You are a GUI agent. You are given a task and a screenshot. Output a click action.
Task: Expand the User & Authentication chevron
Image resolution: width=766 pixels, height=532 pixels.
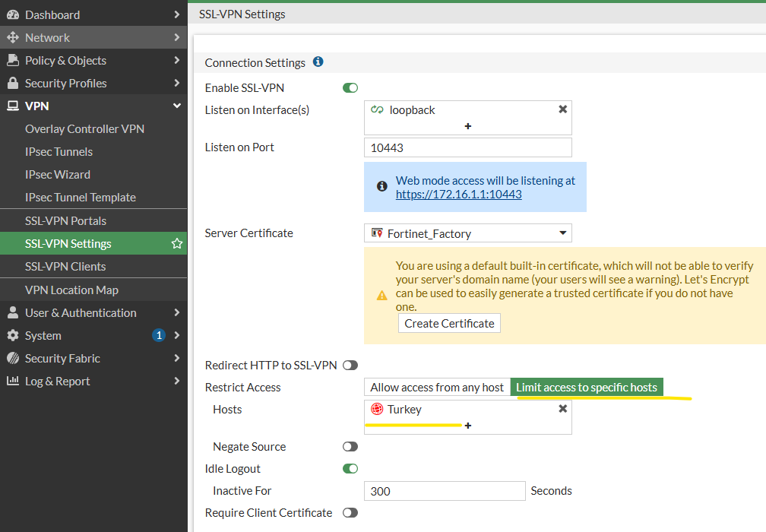177,312
